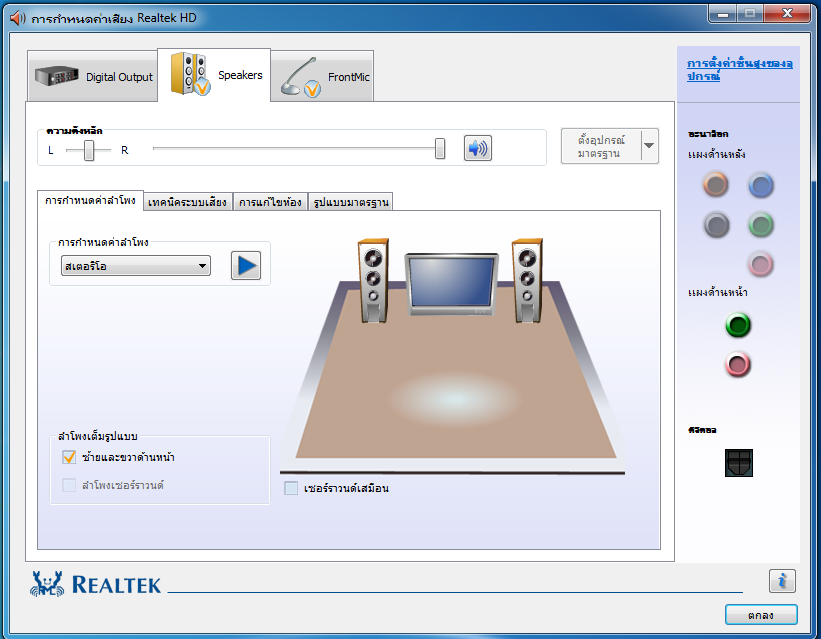Open default format subtab (รูปแบบมาตรฐาน)
Viewport: 821px width, 639px height.
tap(351, 202)
